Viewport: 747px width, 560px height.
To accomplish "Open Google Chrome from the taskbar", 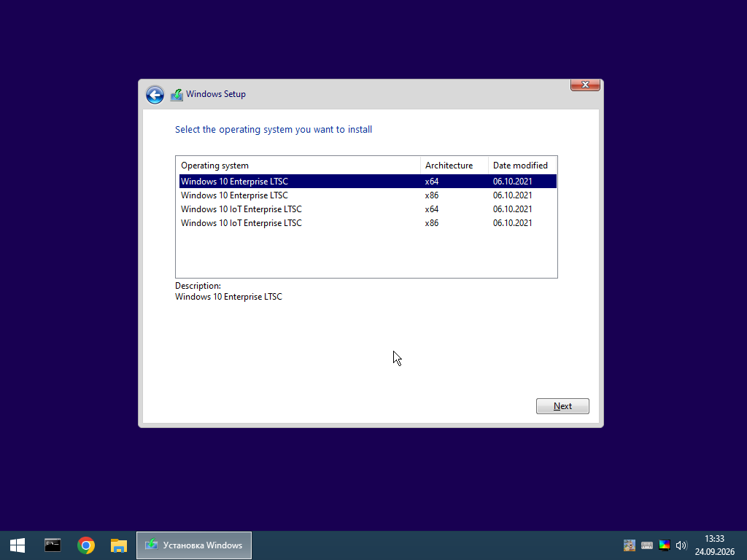I will point(86,545).
